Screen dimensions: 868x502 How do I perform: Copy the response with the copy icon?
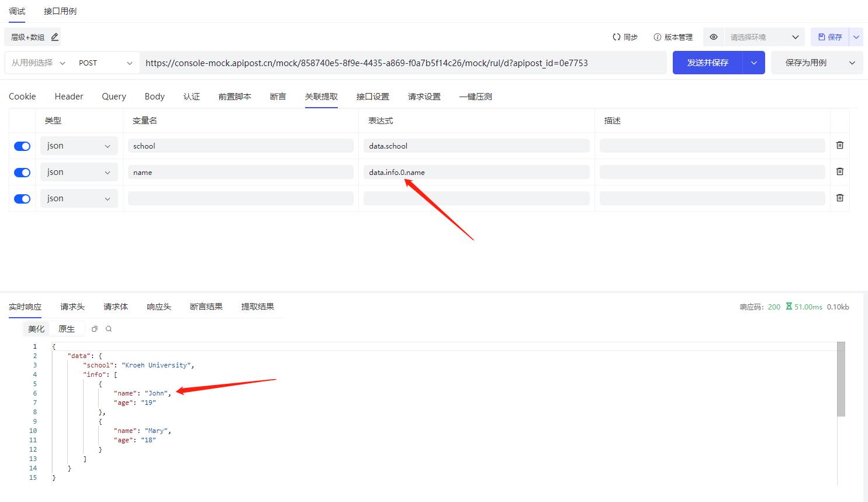95,329
